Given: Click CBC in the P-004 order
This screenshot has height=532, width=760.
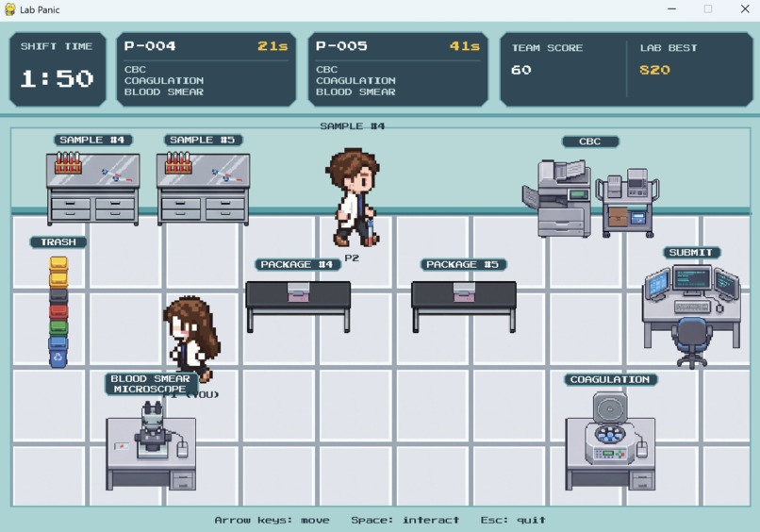Looking at the screenshot, I should [135, 70].
